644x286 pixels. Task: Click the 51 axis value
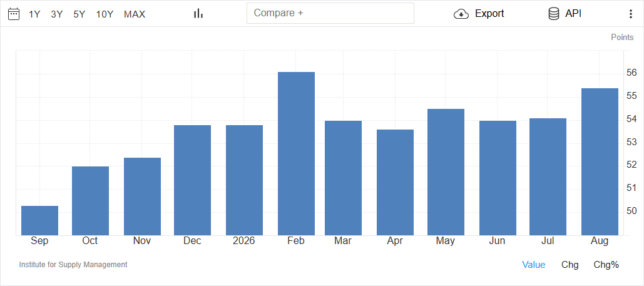632,188
